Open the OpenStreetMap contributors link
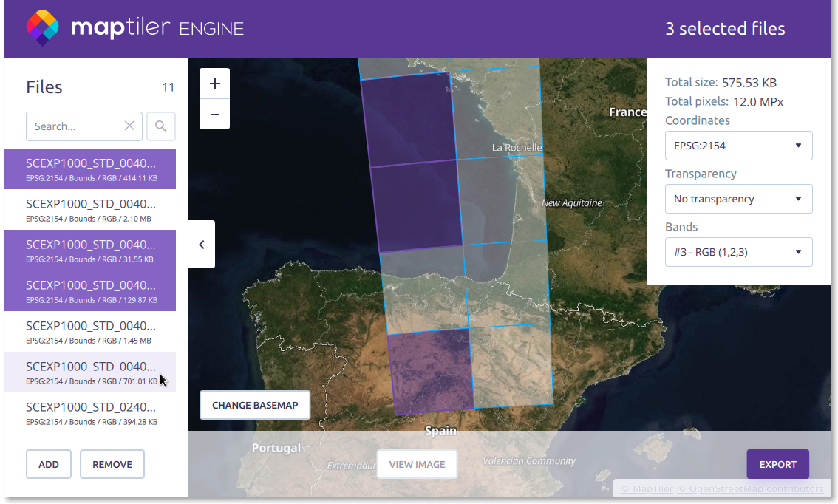The height and width of the screenshot is (504, 838). coord(750,489)
